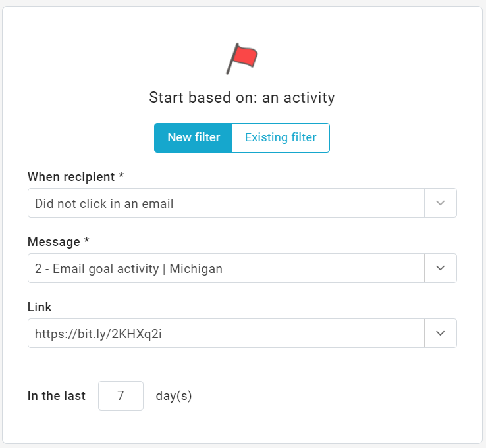Click the asterisk after 'Message'
Screen dimensions: 486x448
86,241
